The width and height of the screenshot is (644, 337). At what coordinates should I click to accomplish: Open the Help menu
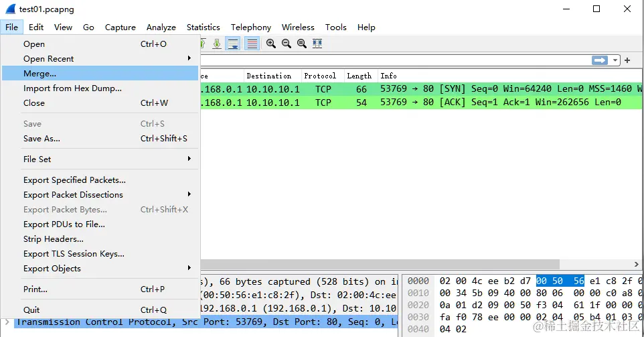pos(366,27)
